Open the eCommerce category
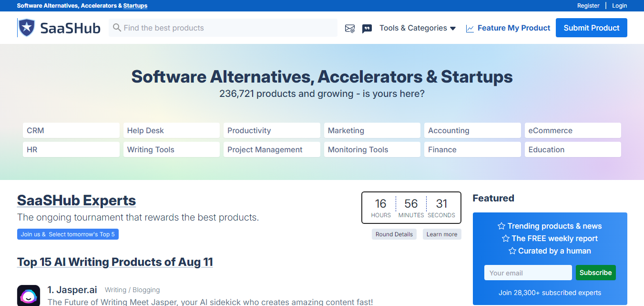This screenshot has width=644, height=306. click(x=573, y=130)
